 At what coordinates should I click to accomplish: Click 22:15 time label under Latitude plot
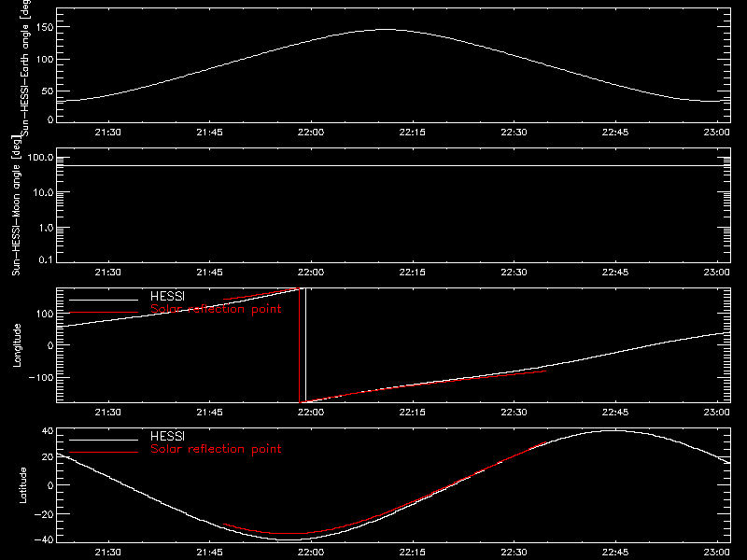(413, 553)
